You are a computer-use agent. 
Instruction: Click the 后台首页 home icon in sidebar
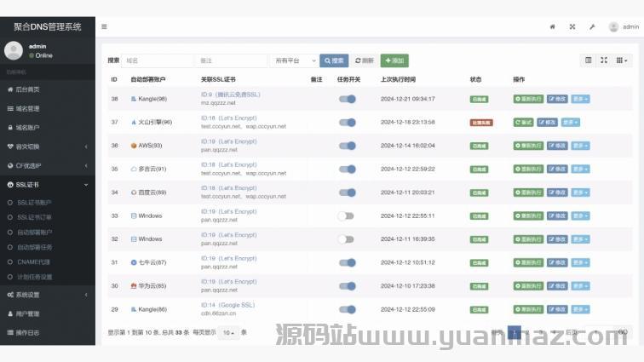(x=10, y=89)
